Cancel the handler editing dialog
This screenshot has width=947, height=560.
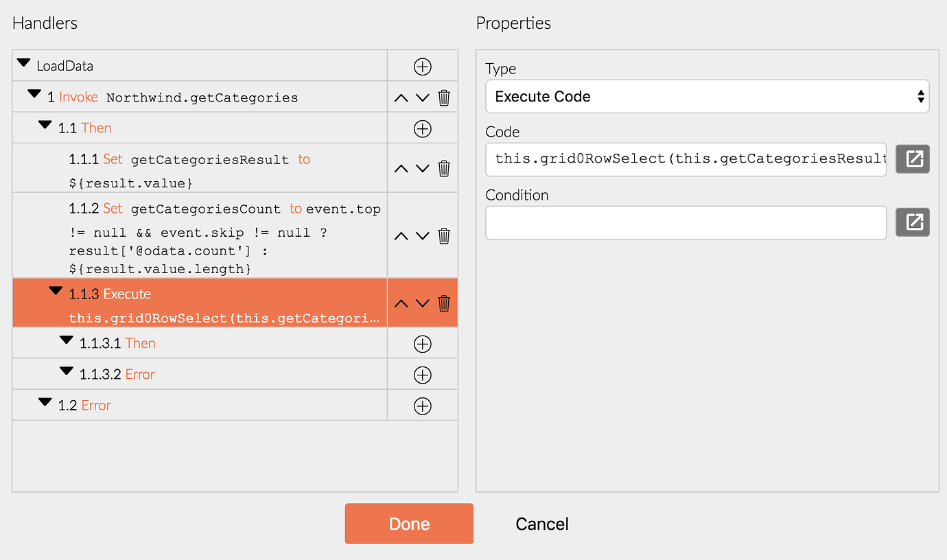point(542,524)
